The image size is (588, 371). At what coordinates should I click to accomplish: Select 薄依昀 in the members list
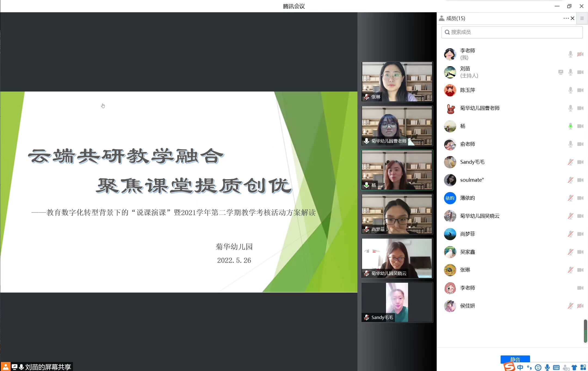click(467, 198)
